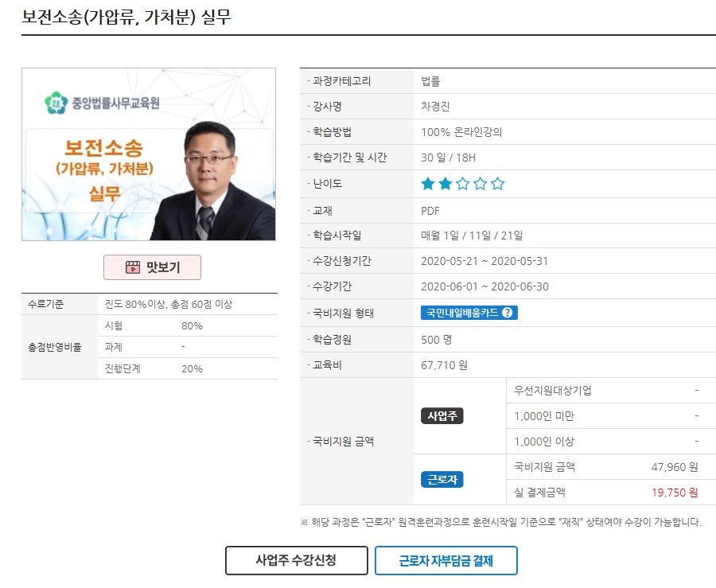Click the second filled difficulty star

[x=446, y=184]
